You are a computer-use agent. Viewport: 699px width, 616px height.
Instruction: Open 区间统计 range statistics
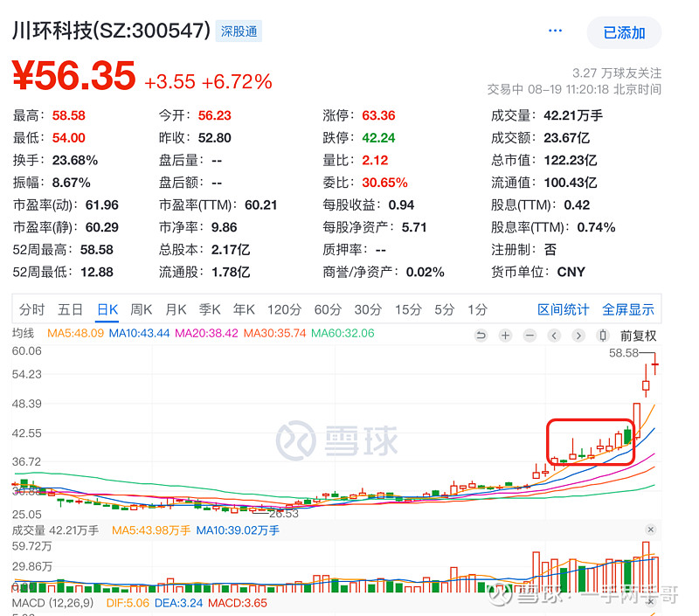point(563,309)
